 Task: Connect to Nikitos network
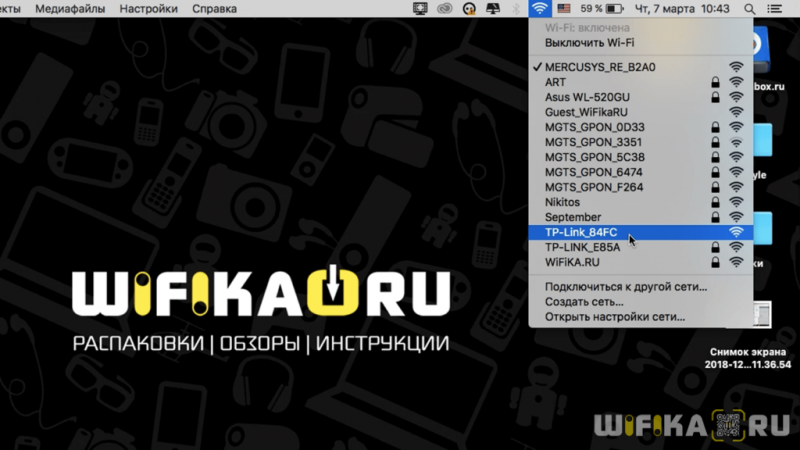[640, 202]
